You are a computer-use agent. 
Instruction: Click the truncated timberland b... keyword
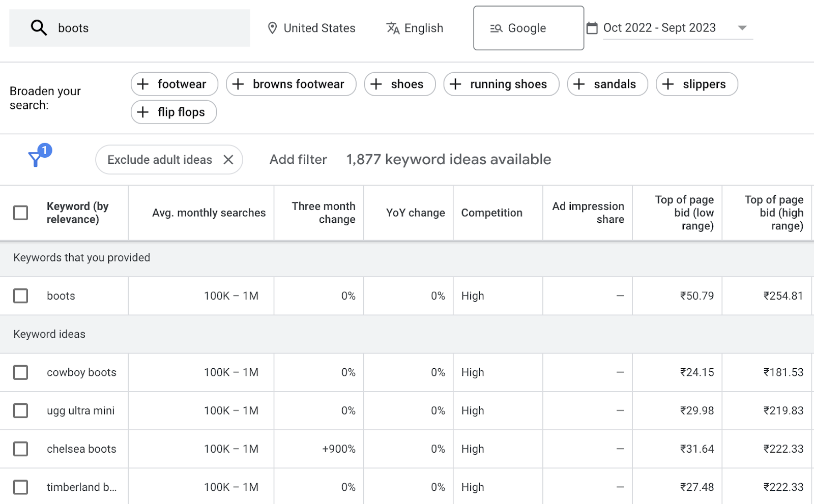coord(81,487)
